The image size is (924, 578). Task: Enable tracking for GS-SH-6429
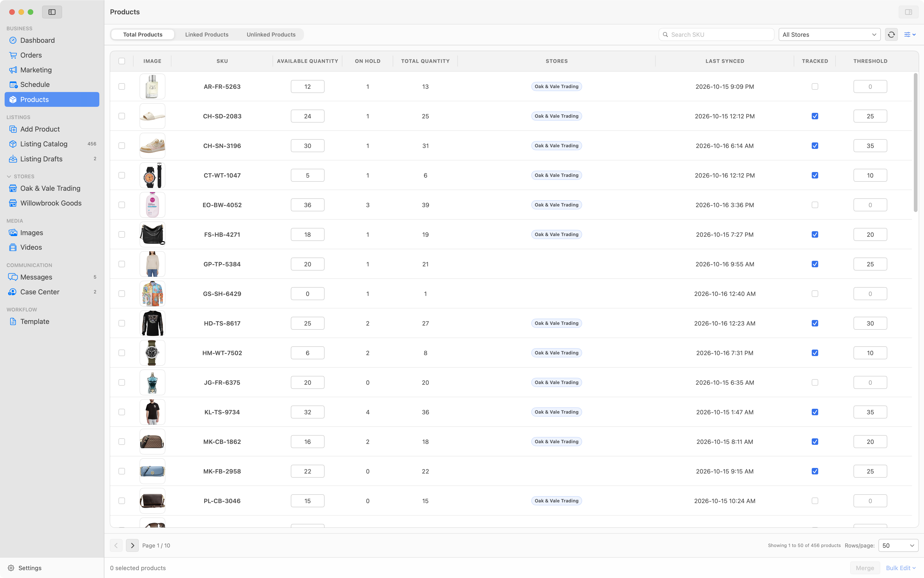815,294
